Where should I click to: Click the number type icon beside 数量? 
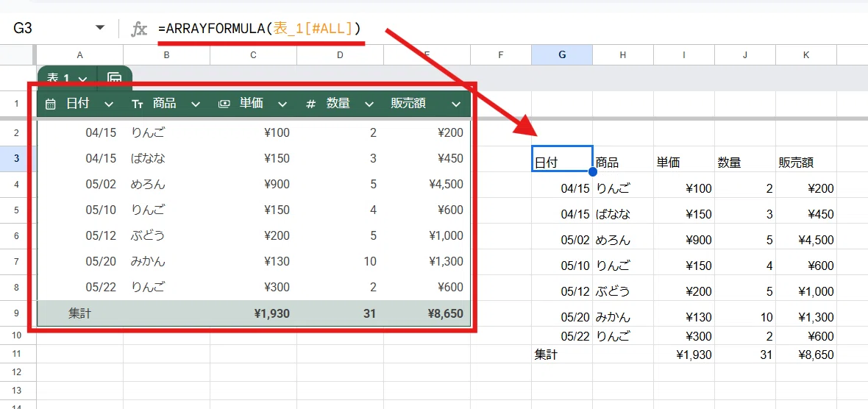[x=310, y=104]
